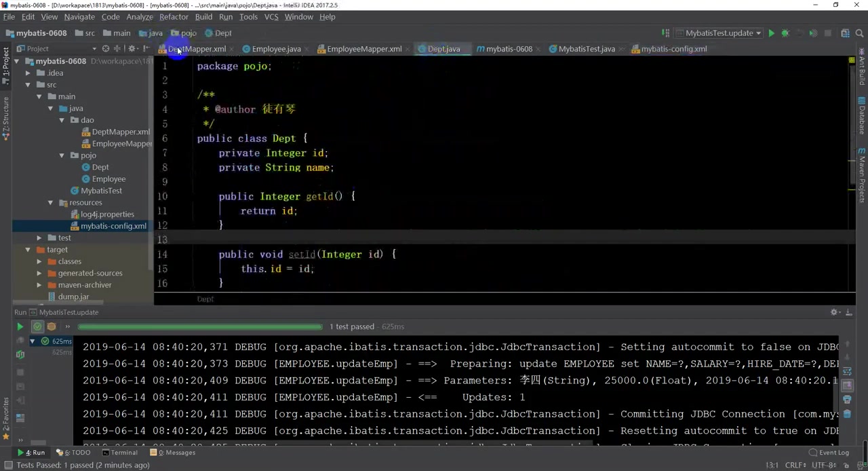Collapse the resources folder
Image resolution: width=868 pixels, height=471 pixels.
click(51, 202)
